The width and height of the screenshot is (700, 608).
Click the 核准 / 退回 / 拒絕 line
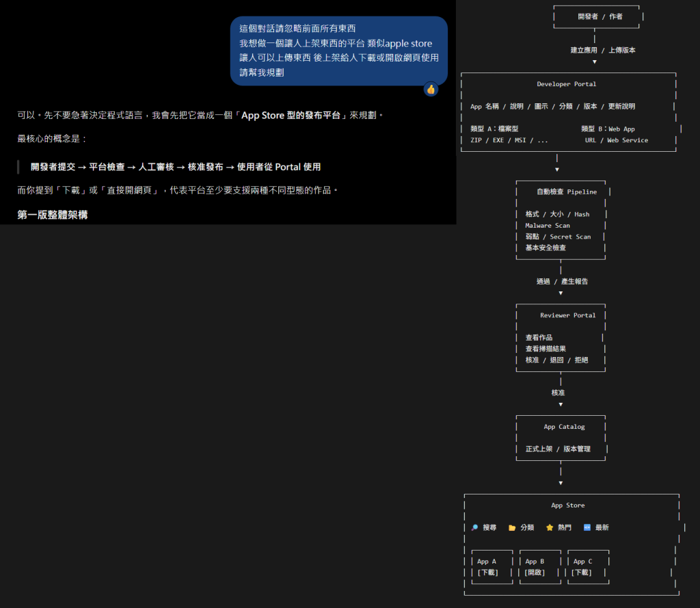tap(556, 360)
